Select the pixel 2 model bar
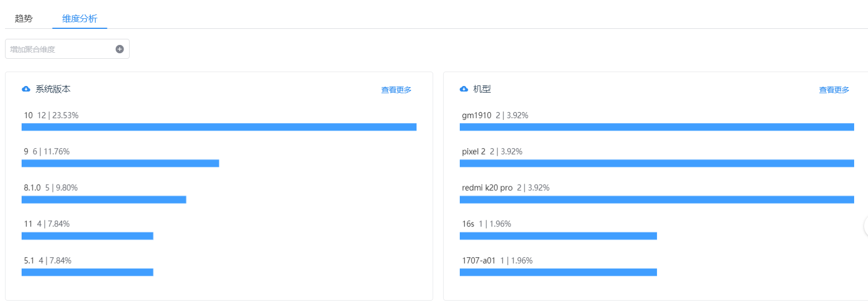 coord(657,163)
